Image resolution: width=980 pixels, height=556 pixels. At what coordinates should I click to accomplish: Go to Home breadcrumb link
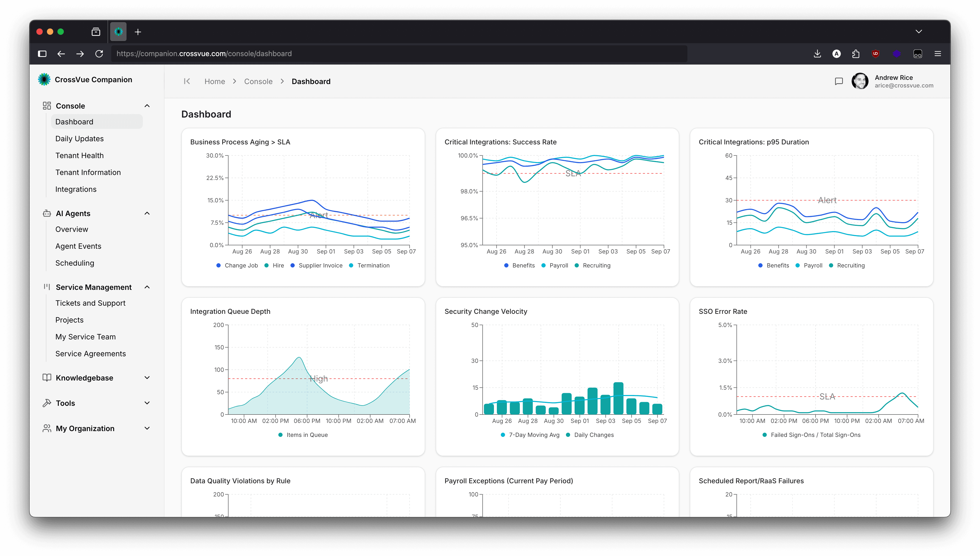pos(215,81)
